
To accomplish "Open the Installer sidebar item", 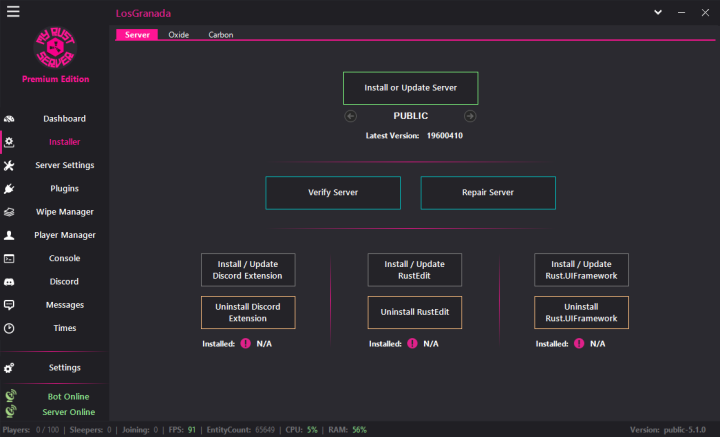I will pos(64,142).
